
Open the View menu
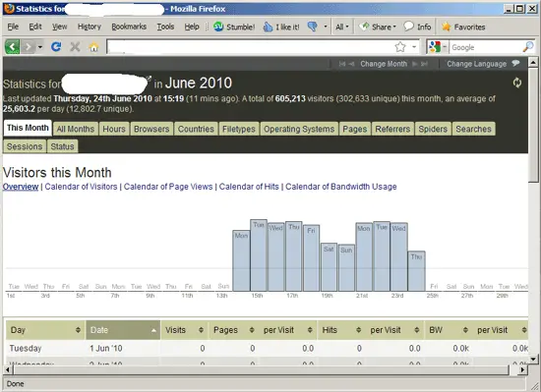point(59,27)
